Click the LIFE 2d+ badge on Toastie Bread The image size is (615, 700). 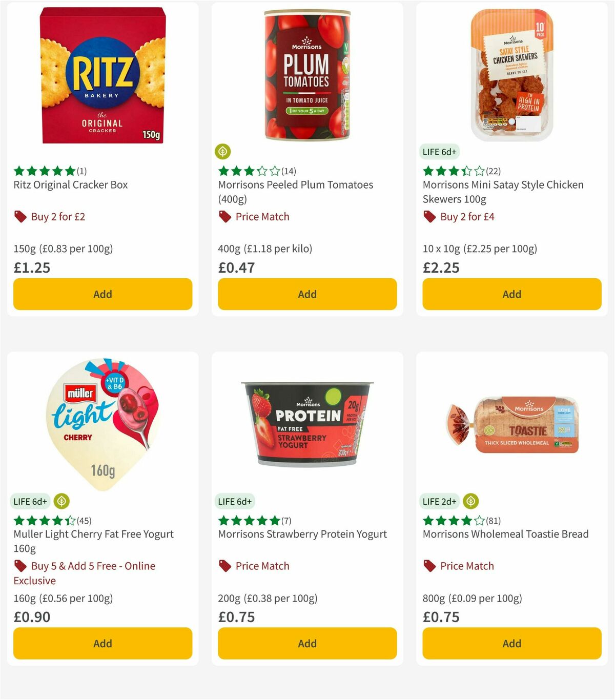pyautogui.click(x=438, y=501)
